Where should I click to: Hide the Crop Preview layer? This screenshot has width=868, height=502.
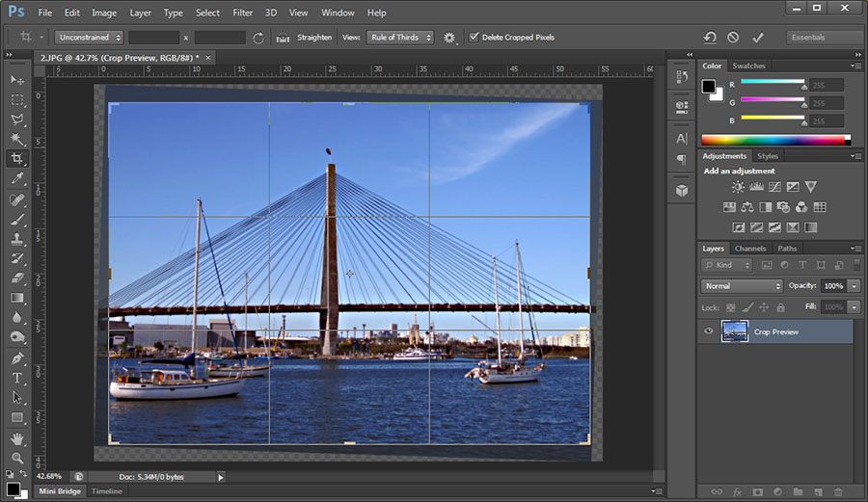click(709, 331)
